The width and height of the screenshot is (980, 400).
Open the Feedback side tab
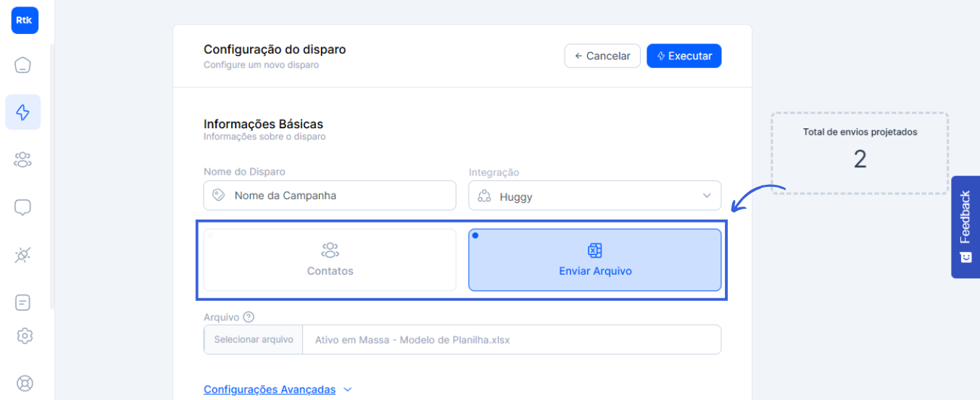click(x=965, y=226)
